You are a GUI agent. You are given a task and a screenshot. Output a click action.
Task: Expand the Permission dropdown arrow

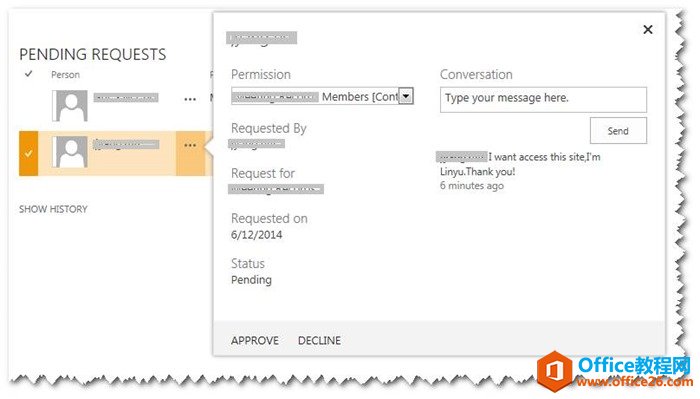(406, 96)
